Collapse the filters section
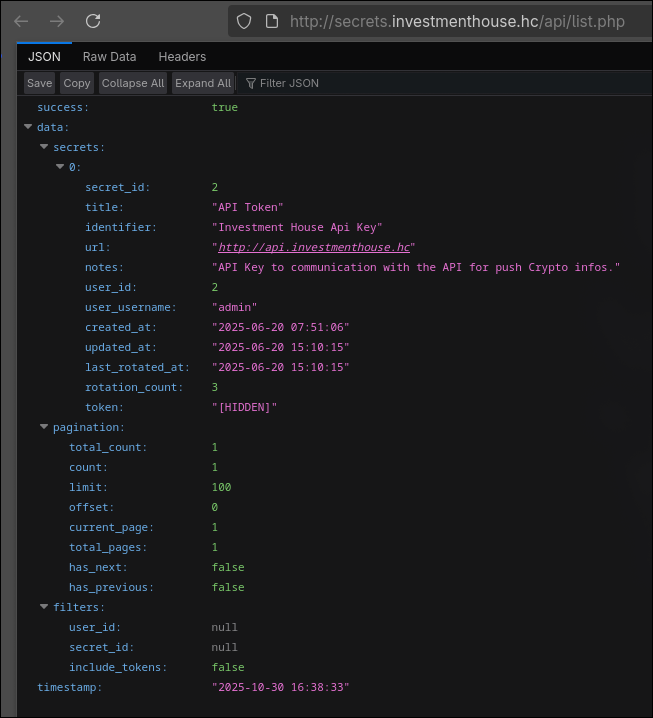Viewport: 653px width, 718px height. pyautogui.click(x=44, y=607)
